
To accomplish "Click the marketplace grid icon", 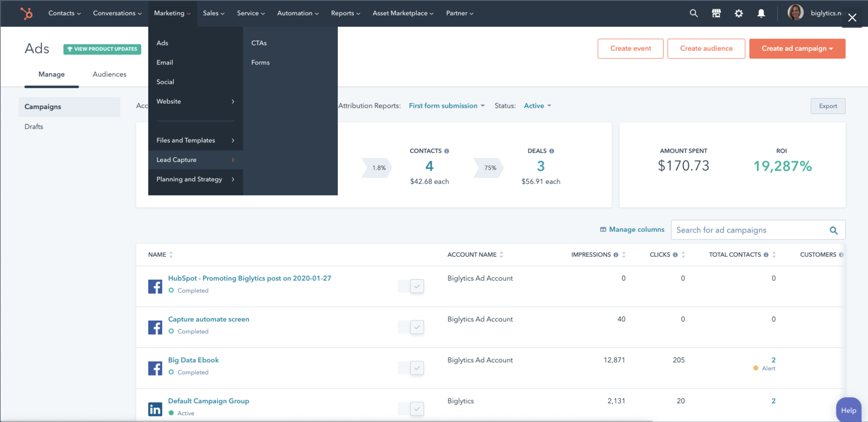I will (x=716, y=13).
